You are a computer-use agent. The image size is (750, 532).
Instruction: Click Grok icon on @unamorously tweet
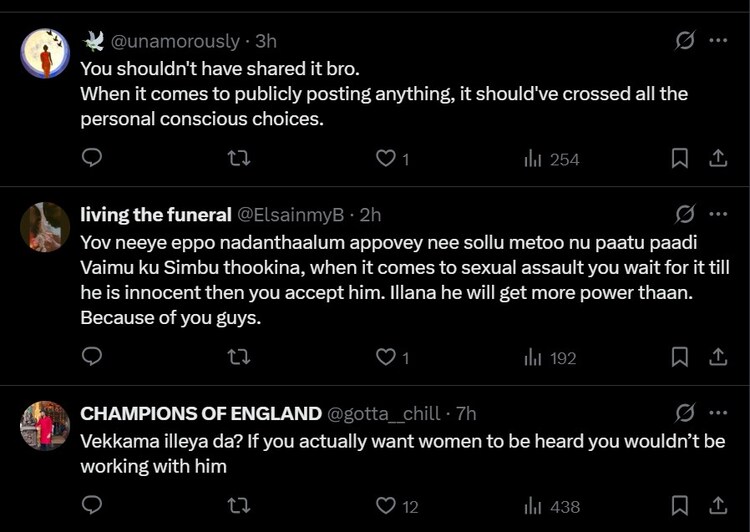click(x=685, y=41)
